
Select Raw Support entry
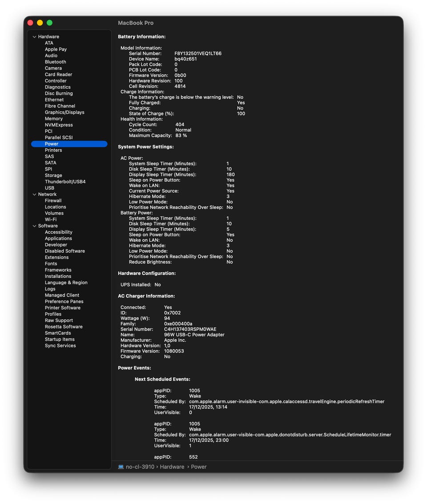click(59, 321)
